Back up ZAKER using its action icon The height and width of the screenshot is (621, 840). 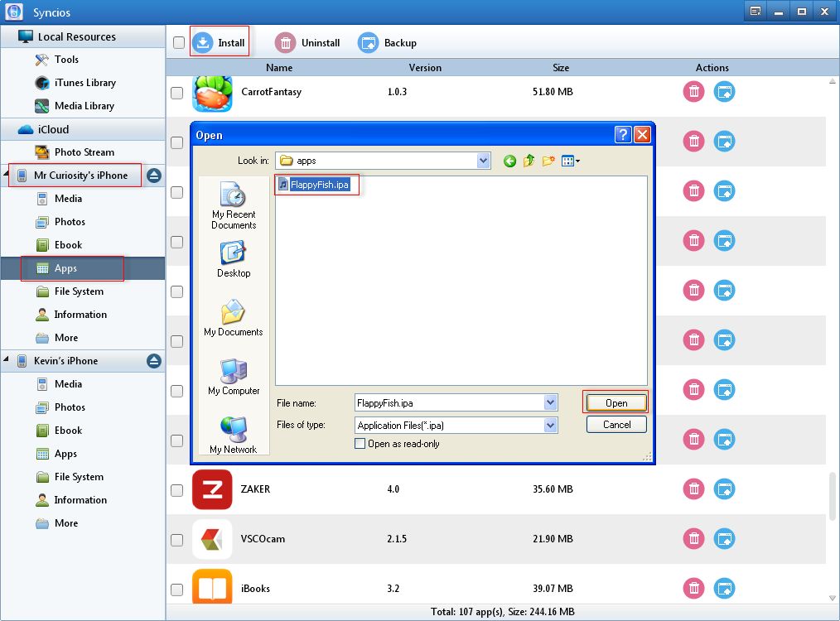click(724, 489)
